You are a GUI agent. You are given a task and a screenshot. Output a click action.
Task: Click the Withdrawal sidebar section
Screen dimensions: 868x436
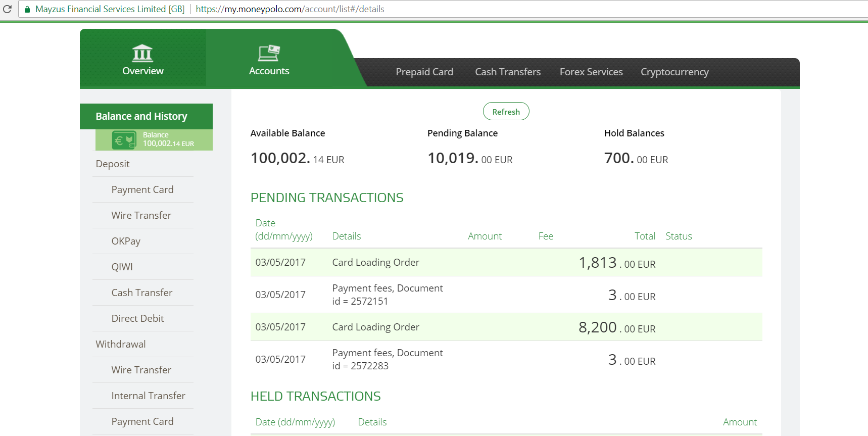click(x=121, y=344)
